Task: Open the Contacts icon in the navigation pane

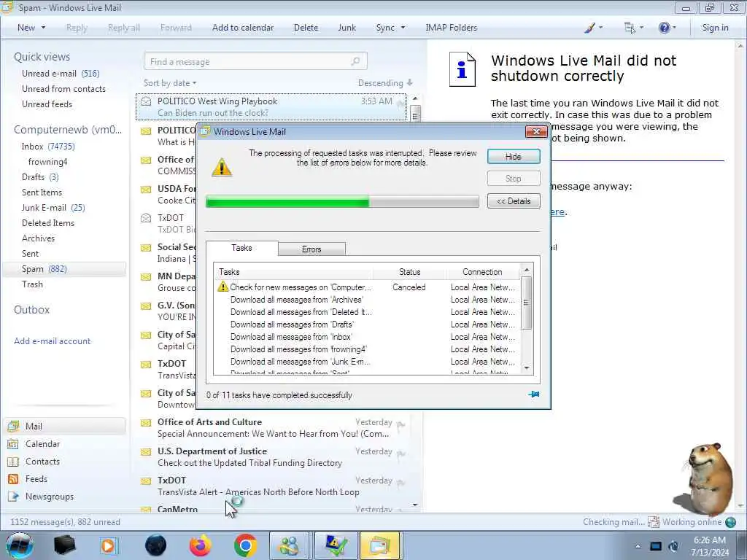Action: coord(13,462)
